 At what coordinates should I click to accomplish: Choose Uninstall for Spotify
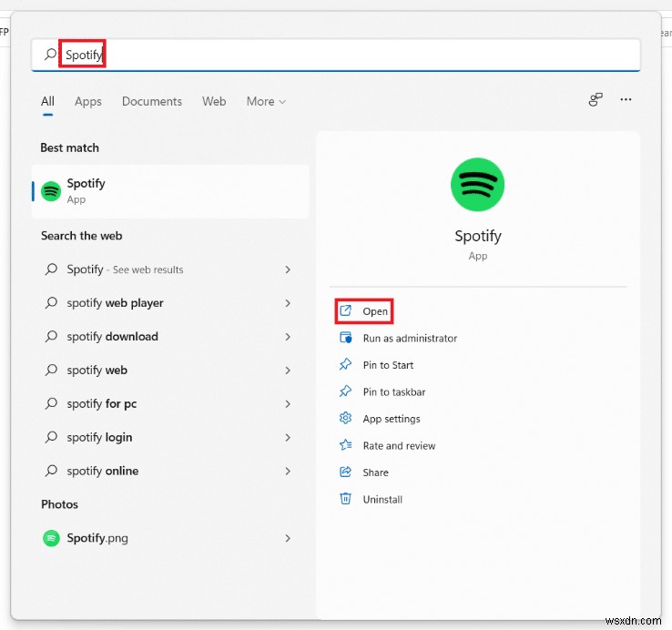pyautogui.click(x=382, y=499)
